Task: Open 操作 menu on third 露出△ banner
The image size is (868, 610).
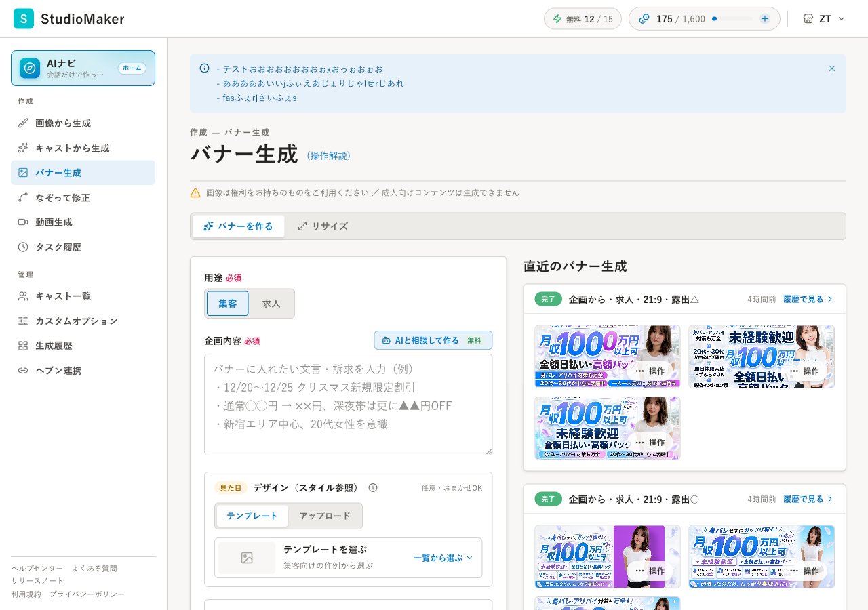Action: tap(650, 442)
